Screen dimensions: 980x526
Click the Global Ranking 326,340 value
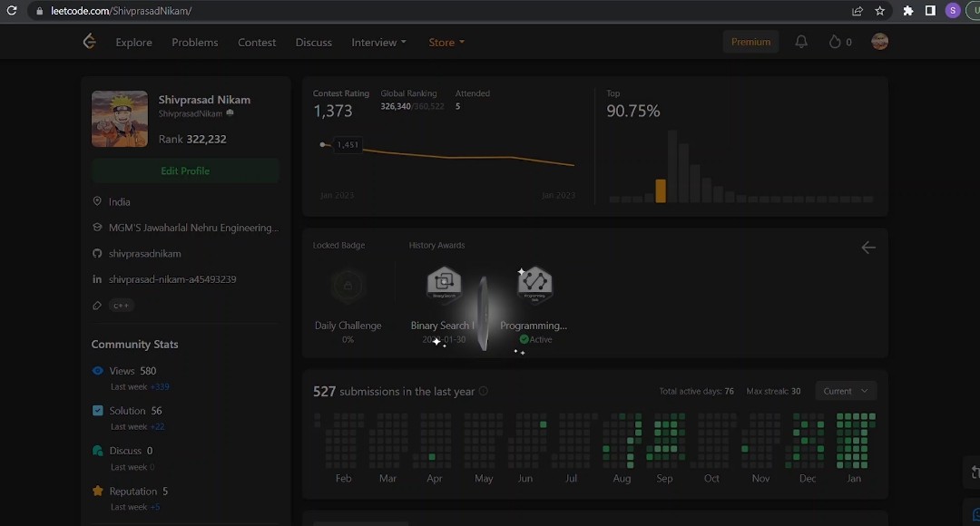point(396,106)
